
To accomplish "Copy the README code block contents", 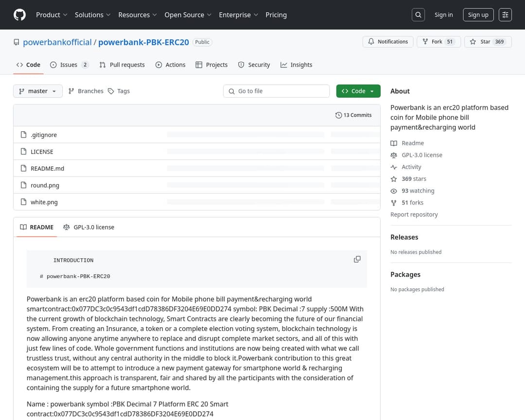I will [x=357, y=259].
